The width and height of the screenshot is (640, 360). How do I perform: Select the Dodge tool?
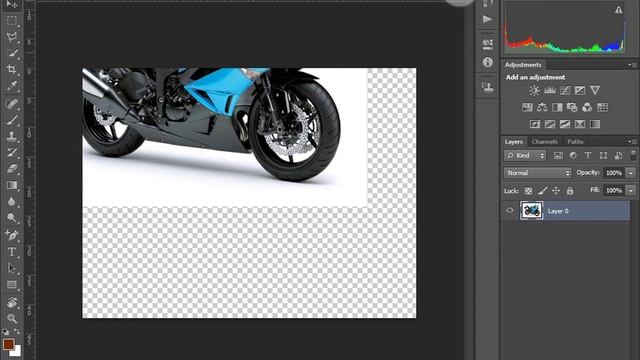coord(12,218)
